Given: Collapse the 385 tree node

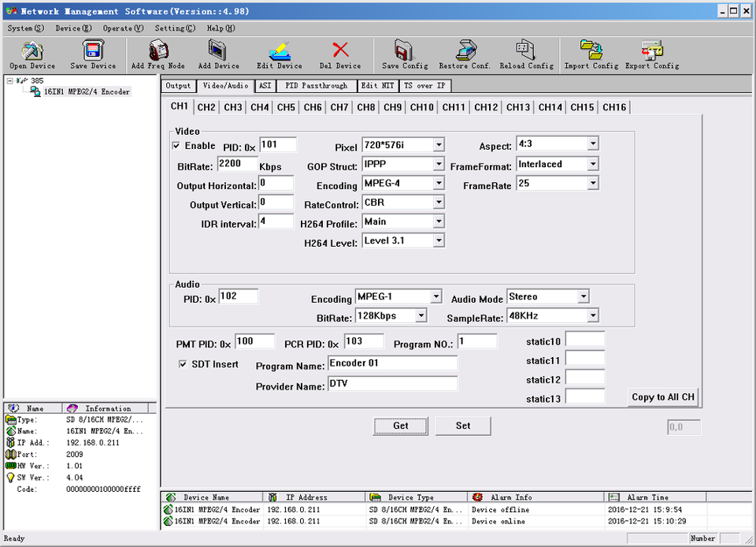Looking at the screenshot, I should (x=9, y=80).
